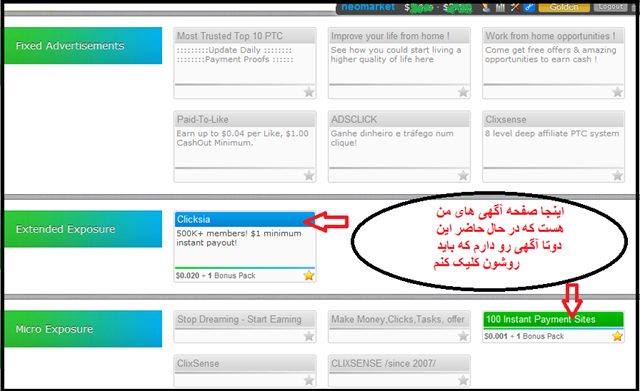Open the neomarket username link
Viewport: 640px width, 391px height.
coord(368,7)
